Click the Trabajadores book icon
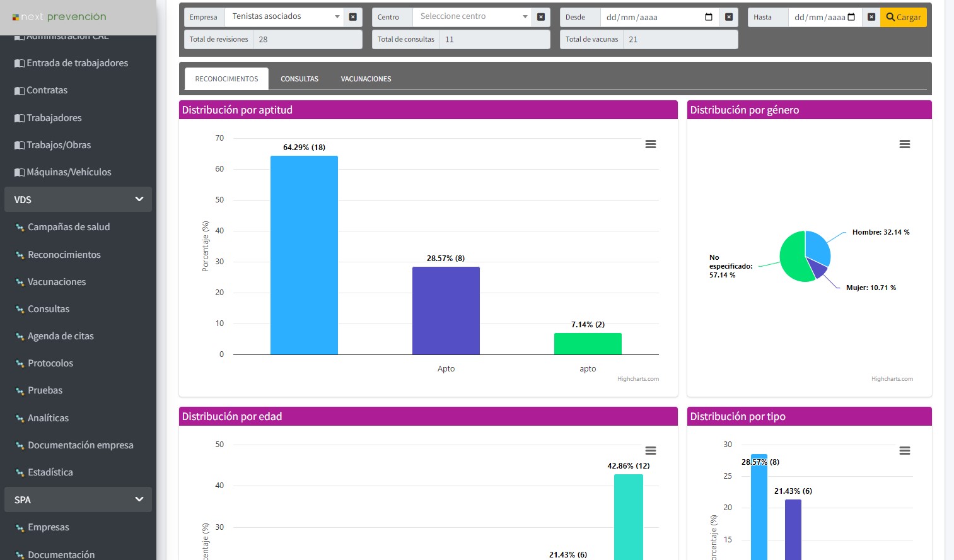This screenshot has width=954, height=560. [20, 119]
